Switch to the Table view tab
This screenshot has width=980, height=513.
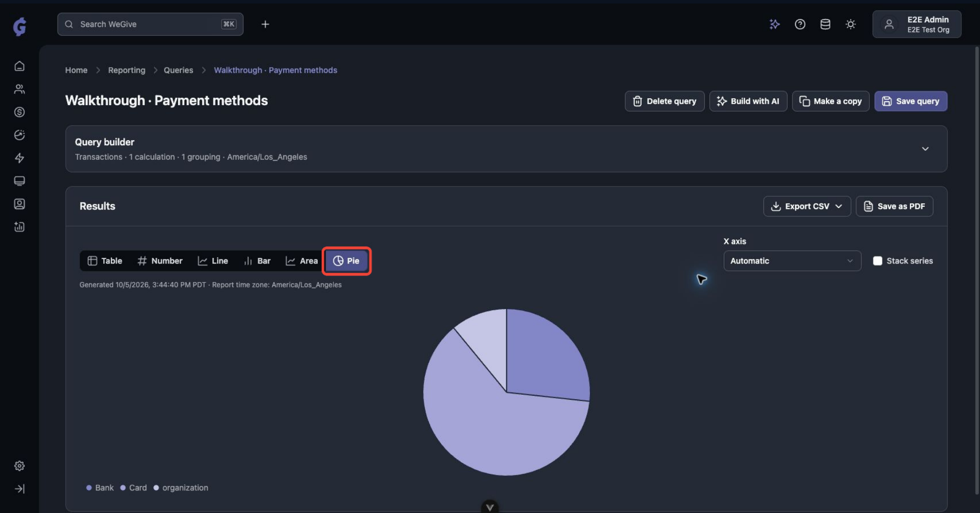[105, 261]
